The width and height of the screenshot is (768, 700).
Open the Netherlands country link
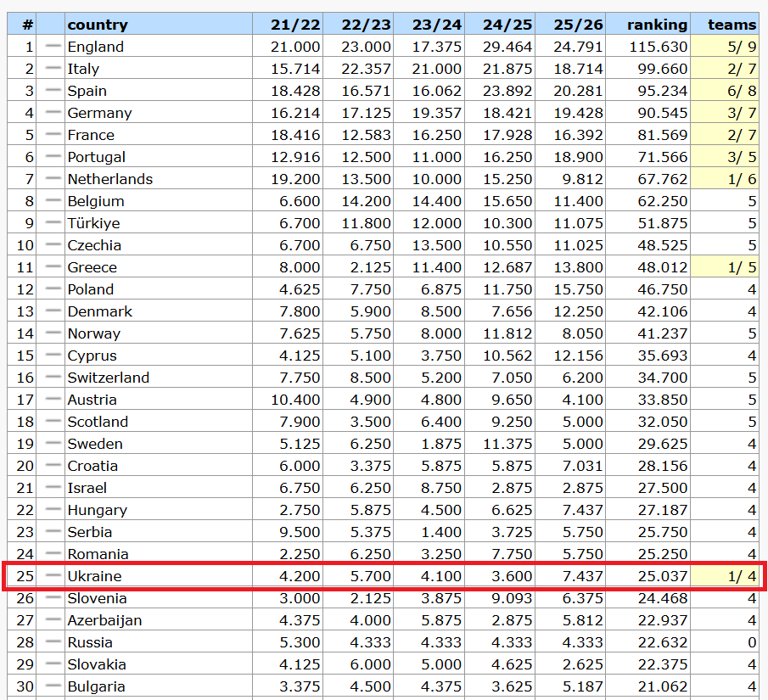point(110,179)
